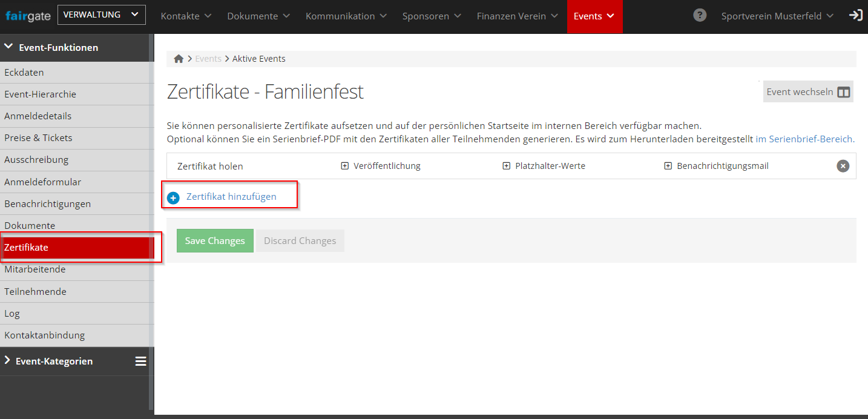Click the help question mark icon
This screenshot has height=419, width=868.
coord(700,16)
